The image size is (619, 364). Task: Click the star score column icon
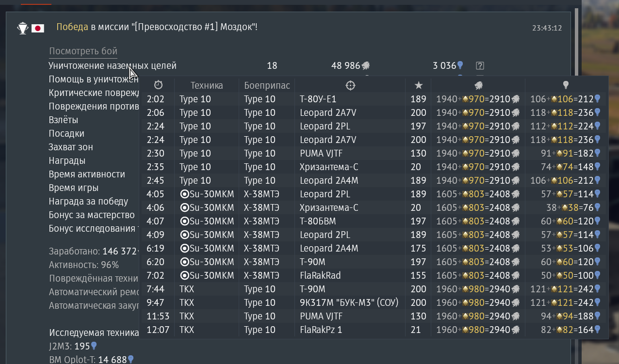pyautogui.click(x=419, y=85)
